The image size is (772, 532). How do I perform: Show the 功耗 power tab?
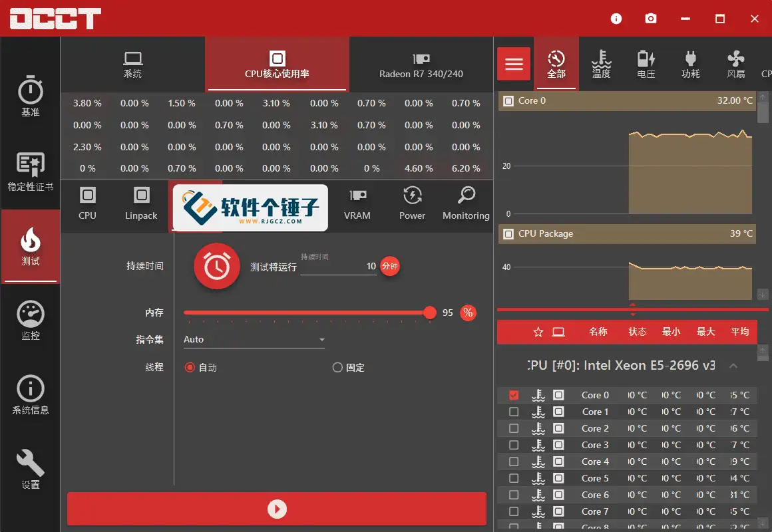(691, 64)
